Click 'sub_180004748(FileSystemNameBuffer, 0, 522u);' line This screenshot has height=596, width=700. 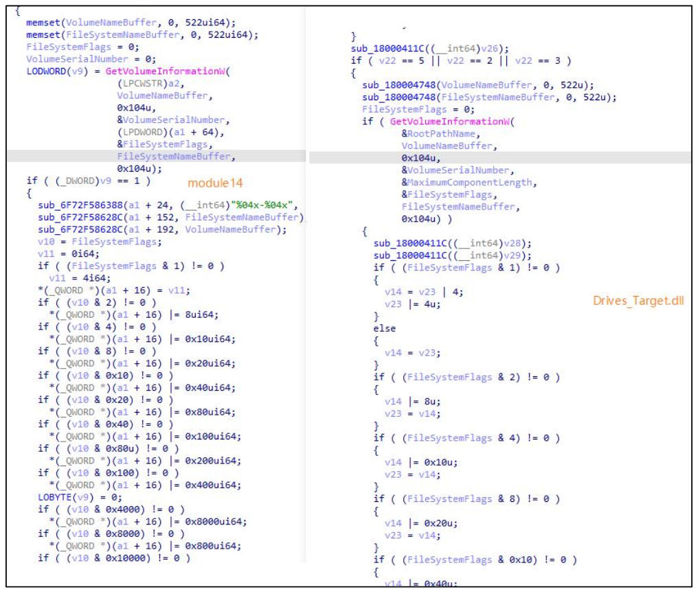point(489,98)
